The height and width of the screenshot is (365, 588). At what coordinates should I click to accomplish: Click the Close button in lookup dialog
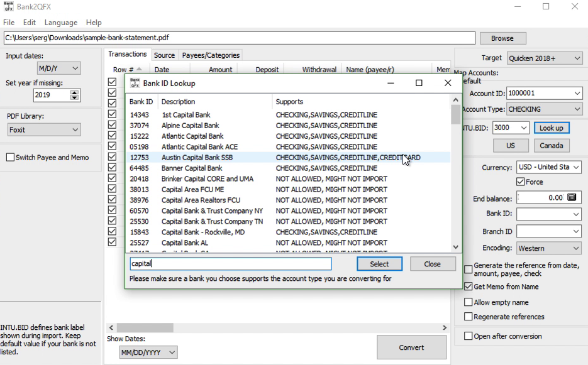(433, 264)
